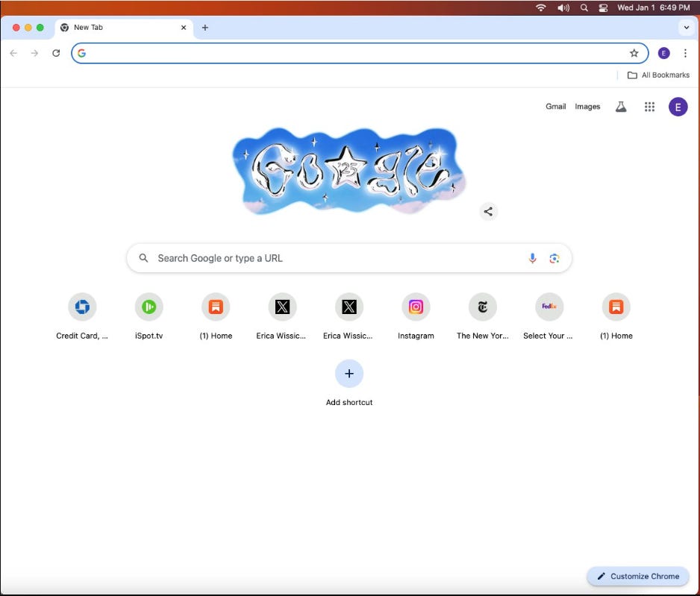This screenshot has width=700, height=596.
Task: Open the Instagram shortcut
Action: coord(416,317)
